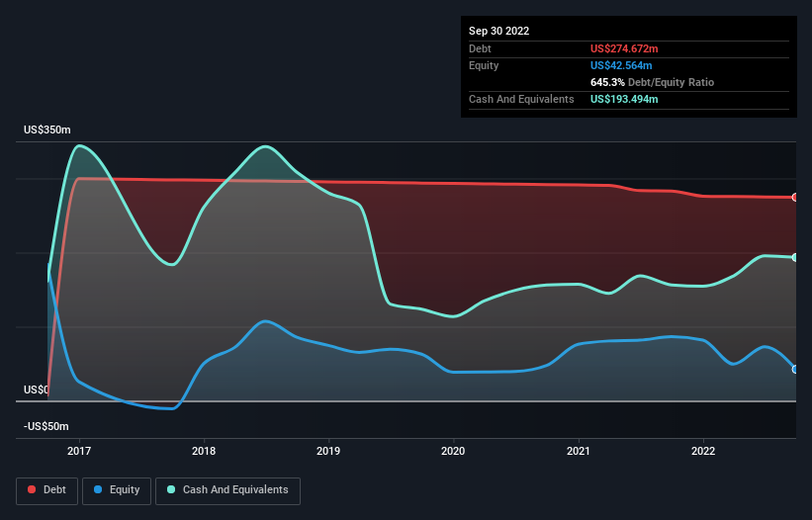Click the tooltip Cash And Equivalents label
This screenshot has width=812, height=520.
(x=521, y=99)
